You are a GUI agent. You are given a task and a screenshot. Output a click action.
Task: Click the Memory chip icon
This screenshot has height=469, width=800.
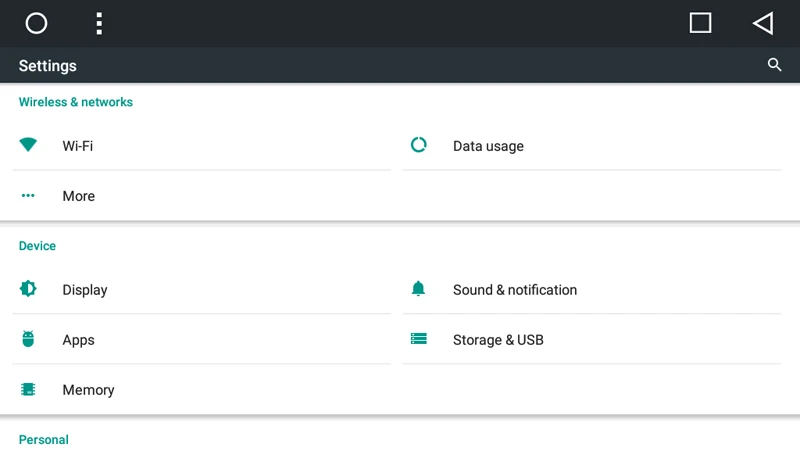28,389
